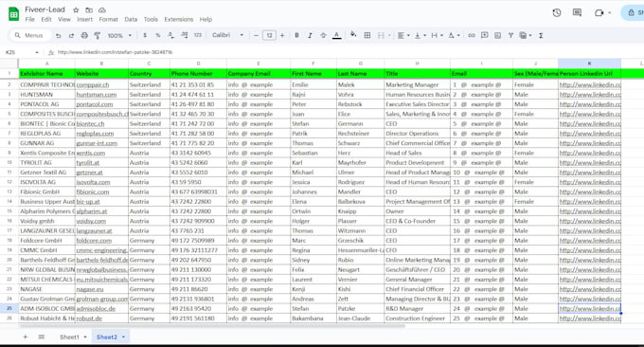This screenshot has height=347, width=644.
Task: Toggle italic formatting
Action: 310,36
